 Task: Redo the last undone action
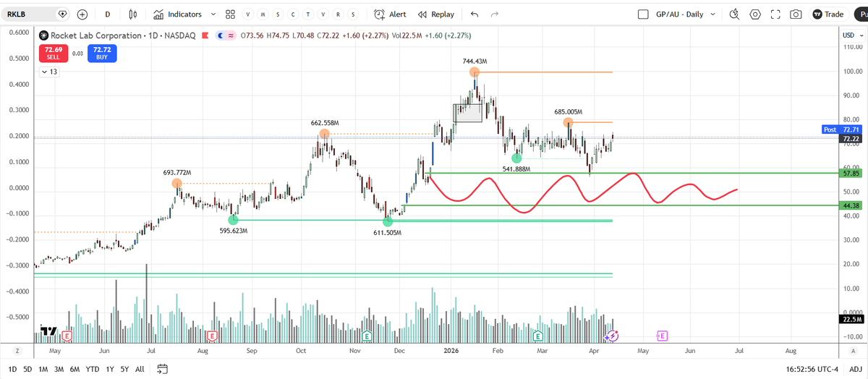click(495, 14)
